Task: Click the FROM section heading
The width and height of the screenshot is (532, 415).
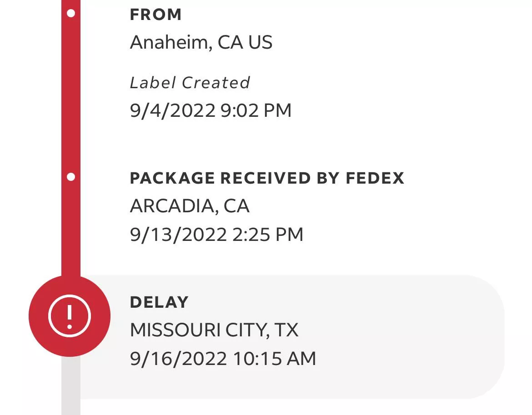Action: (x=156, y=15)
